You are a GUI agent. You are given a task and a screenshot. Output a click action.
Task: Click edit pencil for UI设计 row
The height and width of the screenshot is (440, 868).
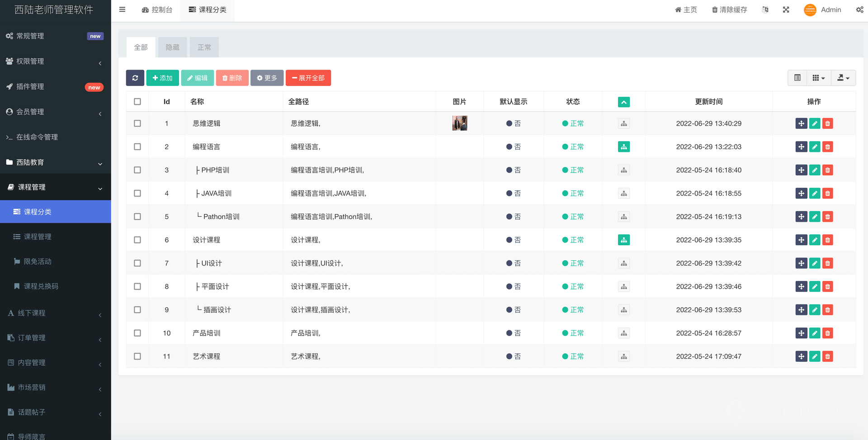(x=815, y=263)
